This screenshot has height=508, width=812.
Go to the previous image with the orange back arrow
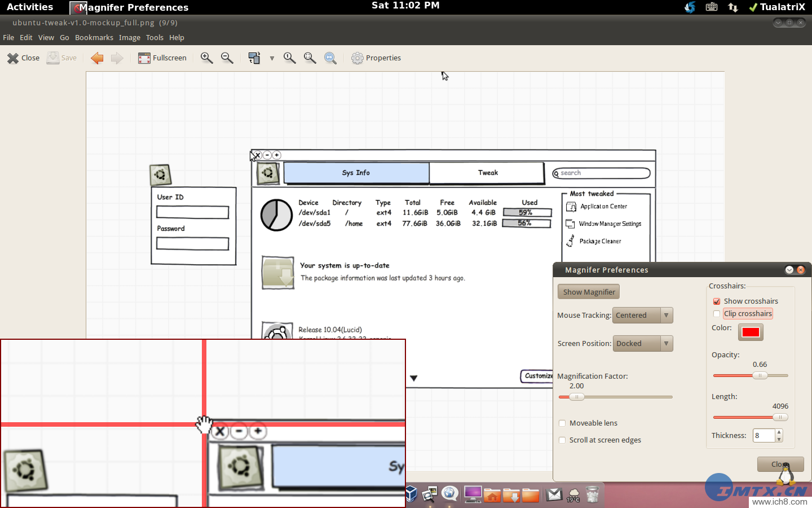97,58
